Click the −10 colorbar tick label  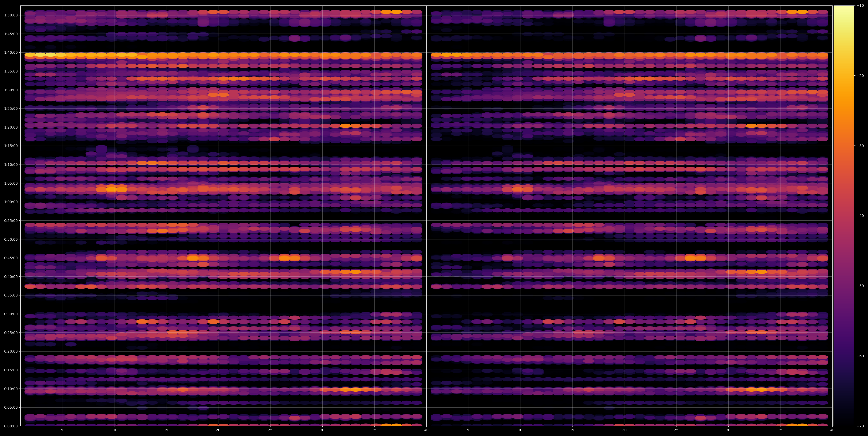point(860,5)
